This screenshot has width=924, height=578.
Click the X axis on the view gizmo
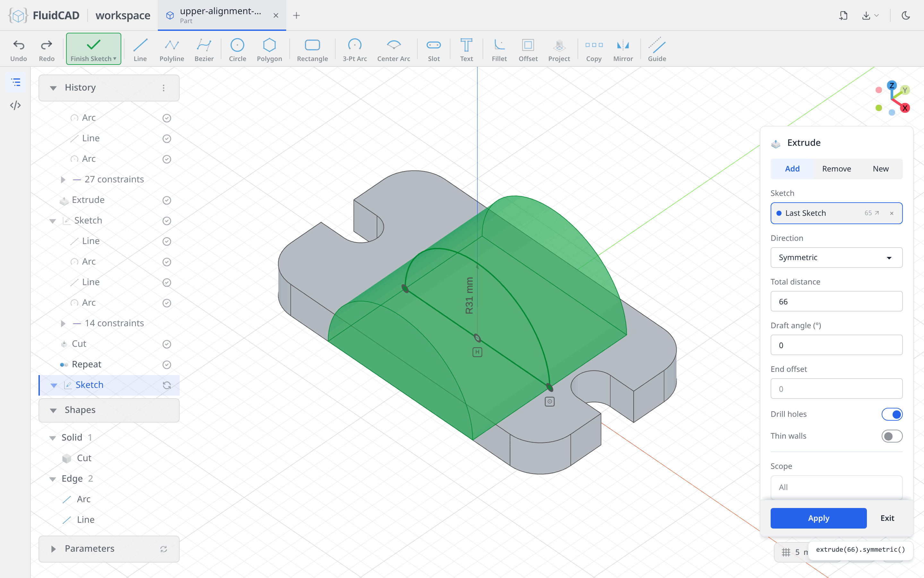[x=904, y=108]
